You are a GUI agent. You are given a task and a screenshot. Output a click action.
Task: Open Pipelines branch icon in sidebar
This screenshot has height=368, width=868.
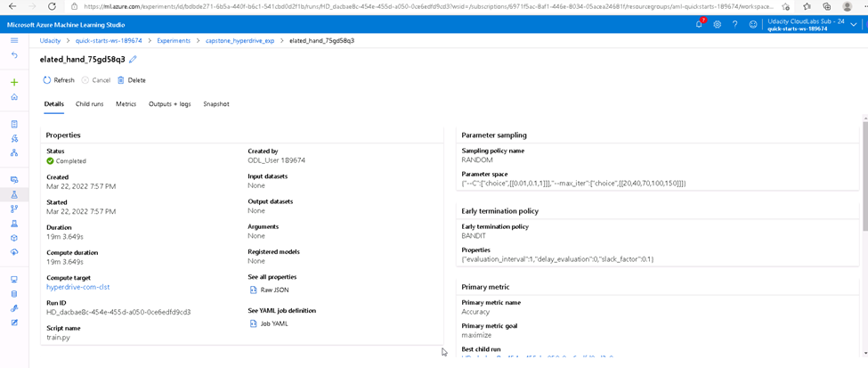(14, 209)
